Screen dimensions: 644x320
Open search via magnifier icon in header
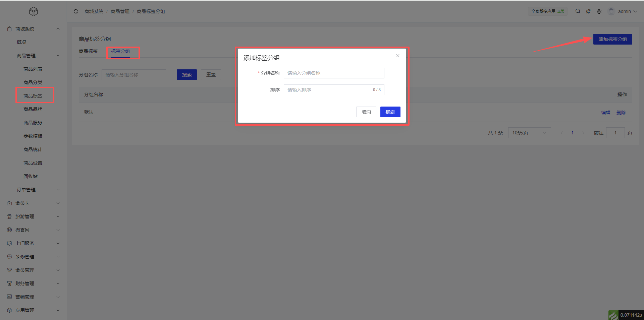tap(578, 11)
